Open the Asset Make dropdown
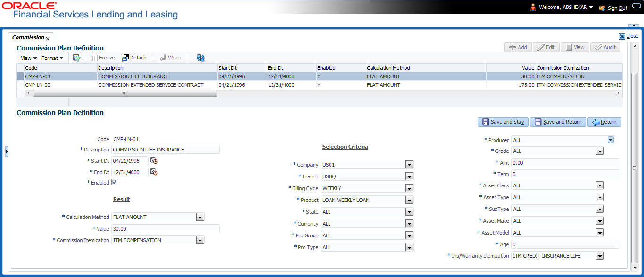This screenshot has width=644, height=277. [x=600, y=221]
